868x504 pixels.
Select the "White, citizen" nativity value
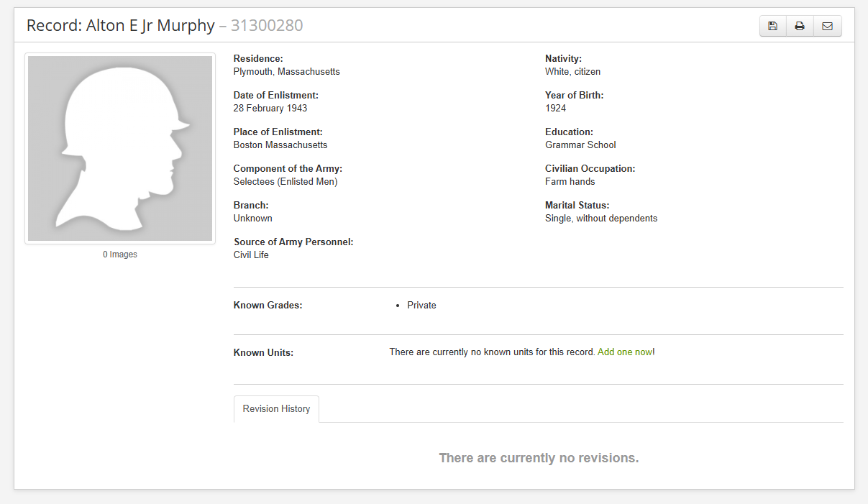[572, 72]
